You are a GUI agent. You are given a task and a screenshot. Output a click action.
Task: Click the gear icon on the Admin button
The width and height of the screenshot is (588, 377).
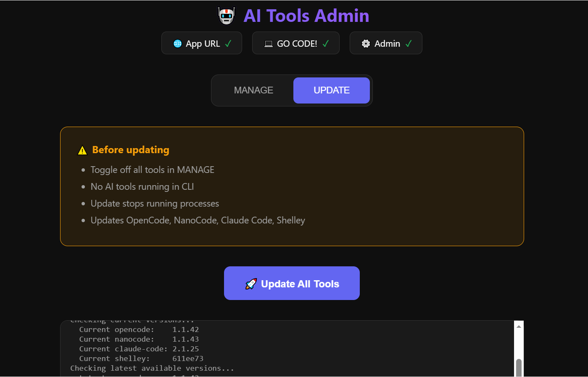[x=365, y=43]
